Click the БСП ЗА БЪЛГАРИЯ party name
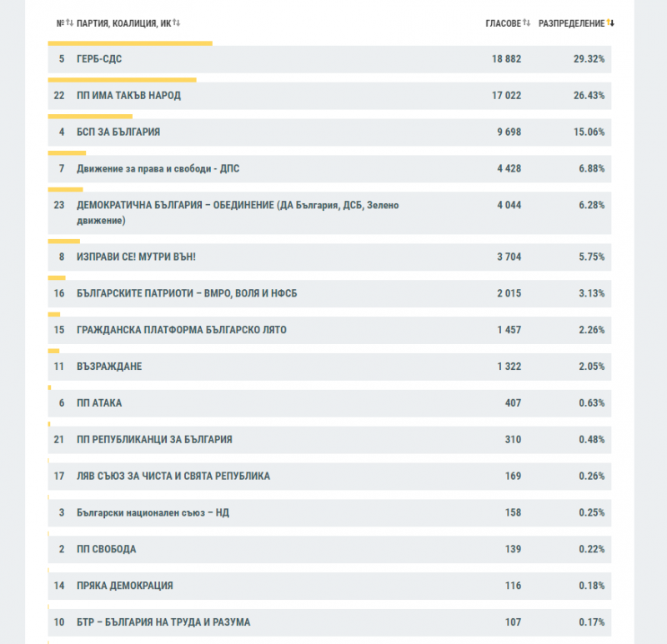The height and width of the screenshot is (644, 667). click(118, 132)
